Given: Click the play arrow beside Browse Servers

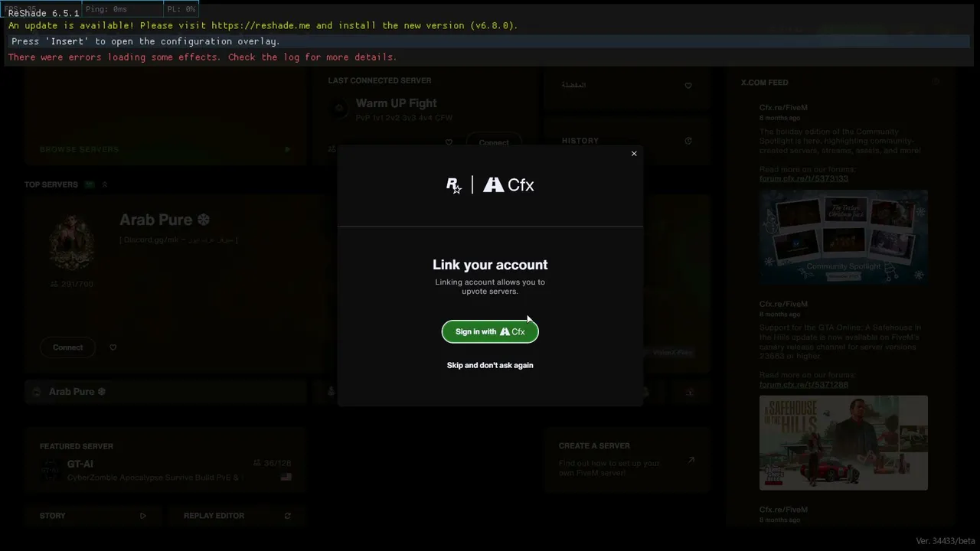Looking at the screenshot, I should (288, 149).
